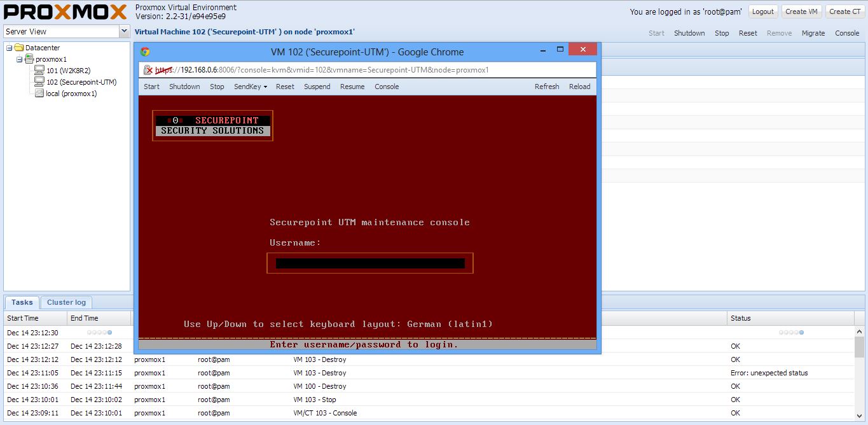The width and height of the screenshot is (868, 425).
Task: Click the insecure HTTPS warning icon
Action: (148, 70)
